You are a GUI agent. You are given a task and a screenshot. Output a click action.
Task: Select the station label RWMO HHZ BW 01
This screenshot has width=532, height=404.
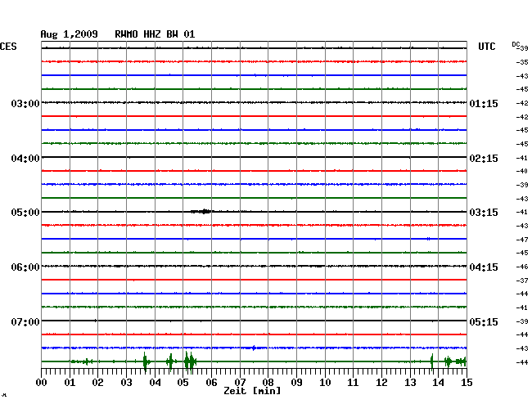(155, 34)
